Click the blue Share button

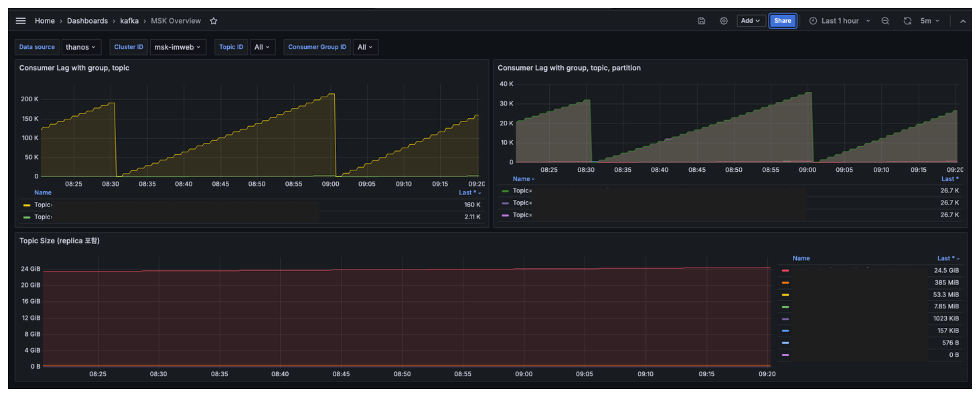[x=783, y=21]
